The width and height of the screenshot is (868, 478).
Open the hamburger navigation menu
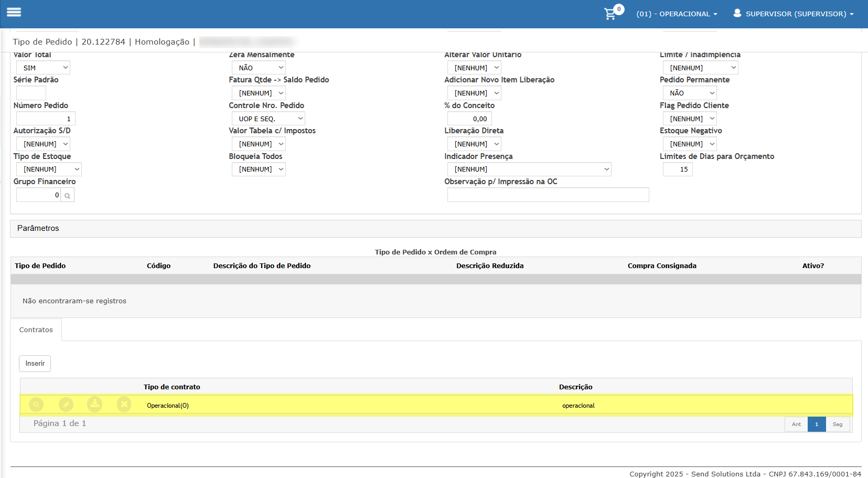[14, 12]
